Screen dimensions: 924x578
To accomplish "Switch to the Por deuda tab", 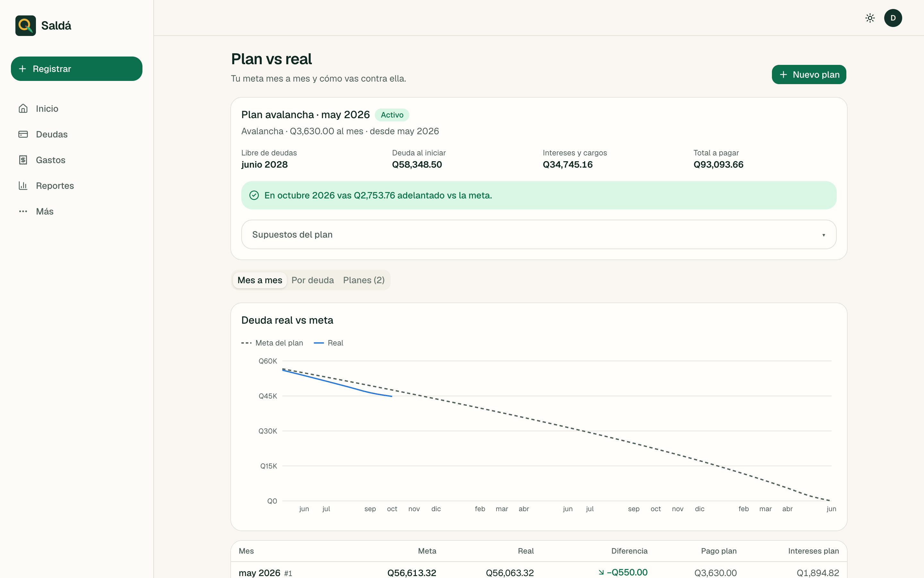I will click(312, 280).
